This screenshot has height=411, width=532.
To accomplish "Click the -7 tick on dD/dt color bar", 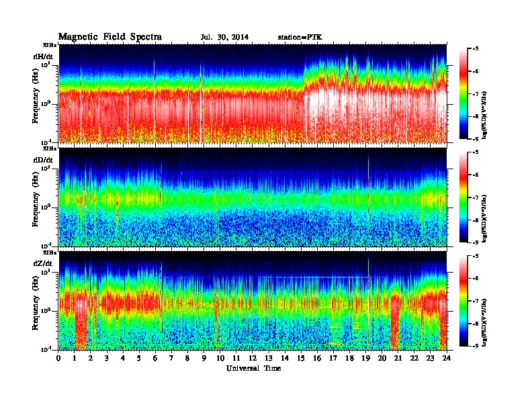I will [476, 197].
